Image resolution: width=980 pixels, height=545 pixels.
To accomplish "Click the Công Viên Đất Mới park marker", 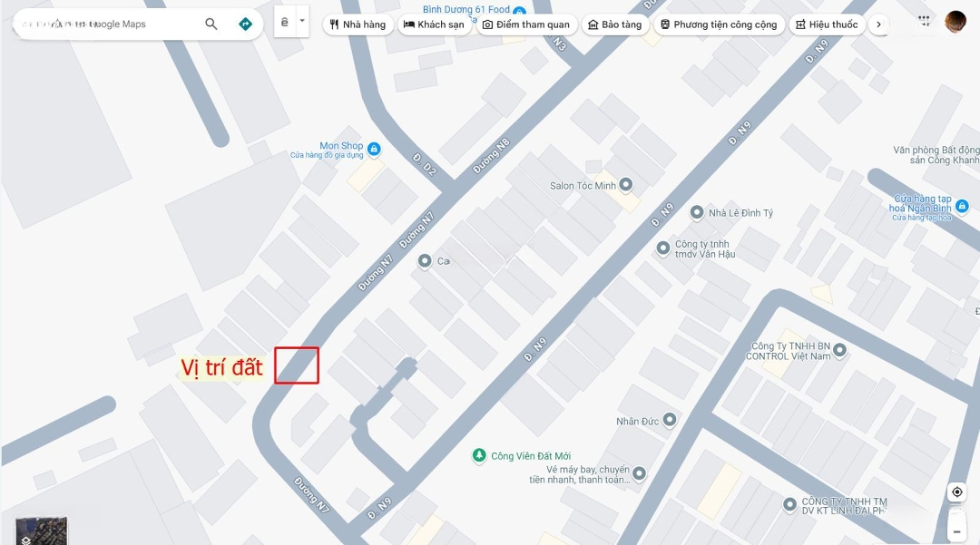I will [x=479, y=456].
